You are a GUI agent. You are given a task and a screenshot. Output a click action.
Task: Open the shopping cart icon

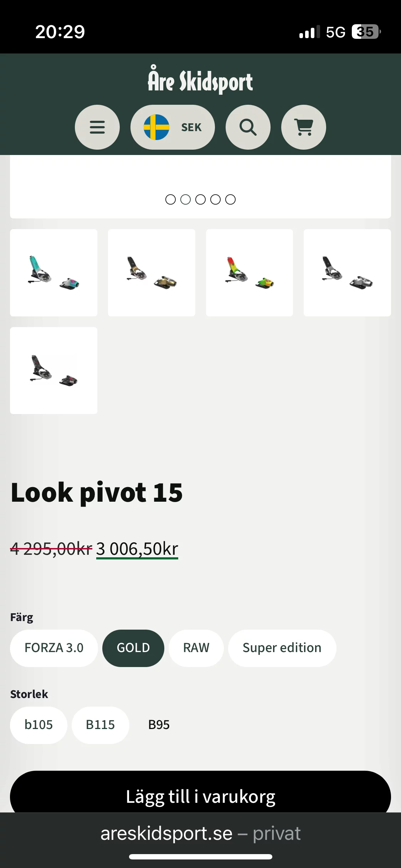pyautogui.click(x=304, y=127)
